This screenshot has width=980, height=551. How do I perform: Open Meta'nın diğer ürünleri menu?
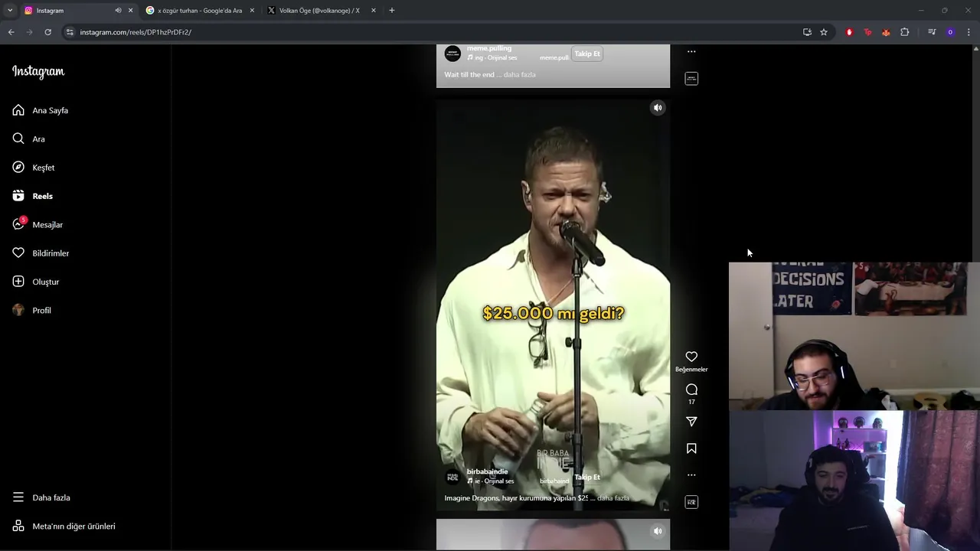coord(64,526)
